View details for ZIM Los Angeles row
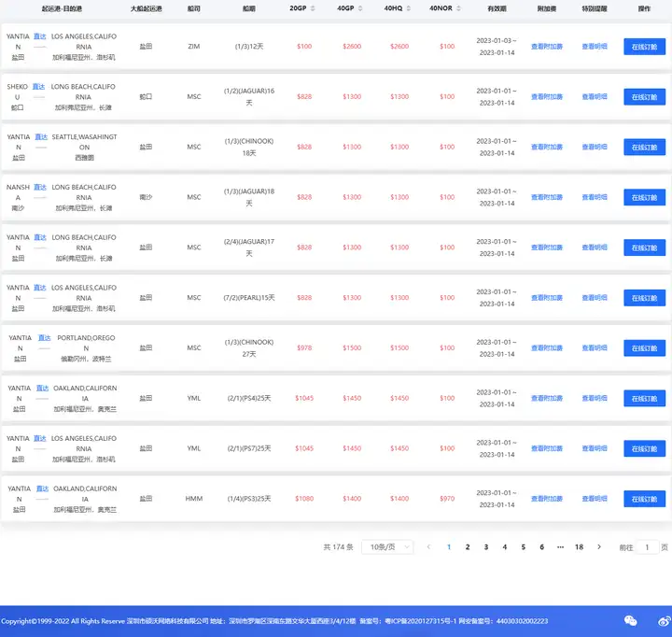Screen dimensions: 672x637 coord(595,47)
